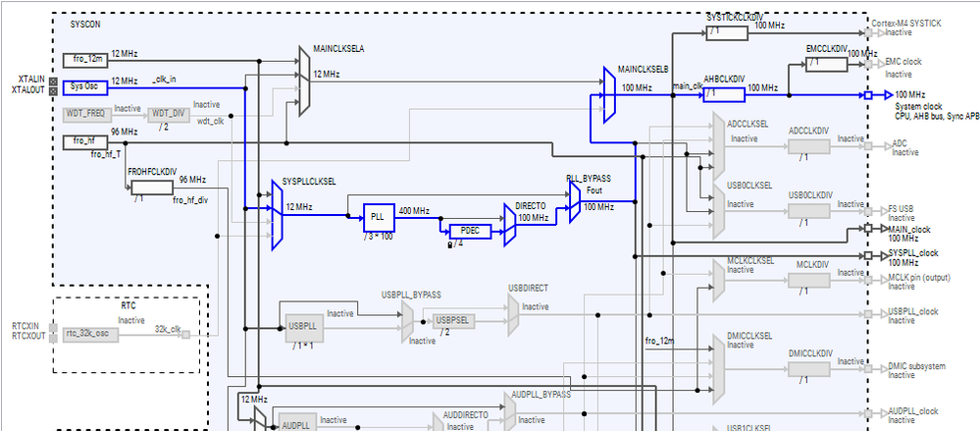Select the MAINCLKSELB multiplexer
Image resolution: width=980 pixels, height=431 pixels.
tap(609, 94)
